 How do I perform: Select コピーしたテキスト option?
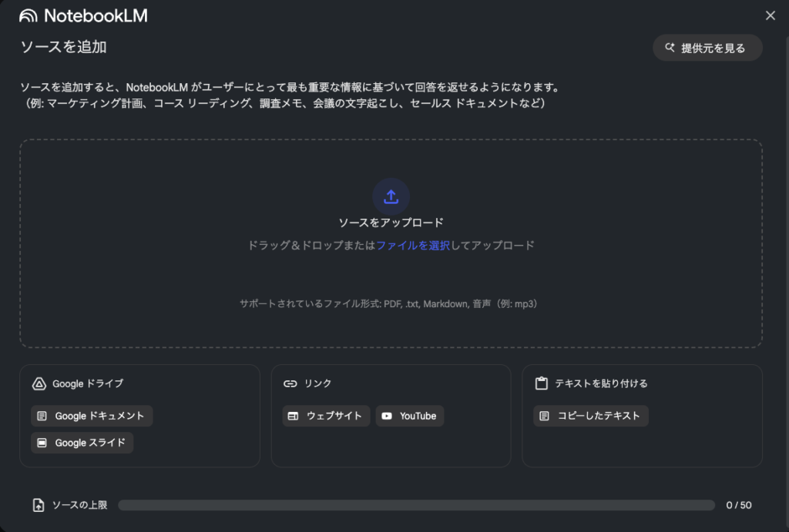coord(591,416)
